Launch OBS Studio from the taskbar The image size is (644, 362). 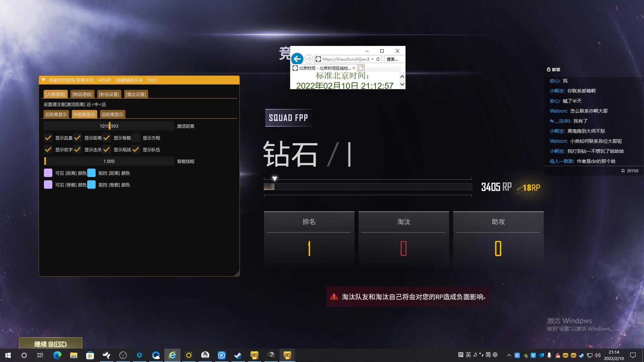(123, 355)
